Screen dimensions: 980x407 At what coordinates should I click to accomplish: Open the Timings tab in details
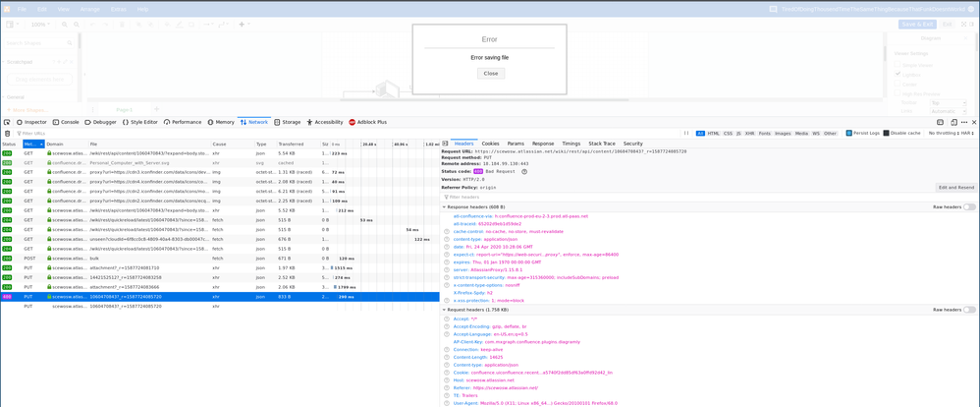click(x=572, y=144)
